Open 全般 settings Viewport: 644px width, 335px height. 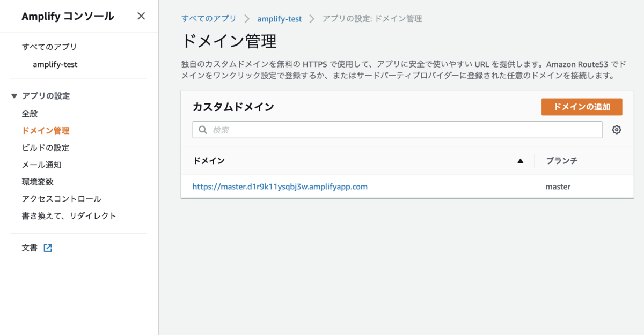[x=30, y=114]
